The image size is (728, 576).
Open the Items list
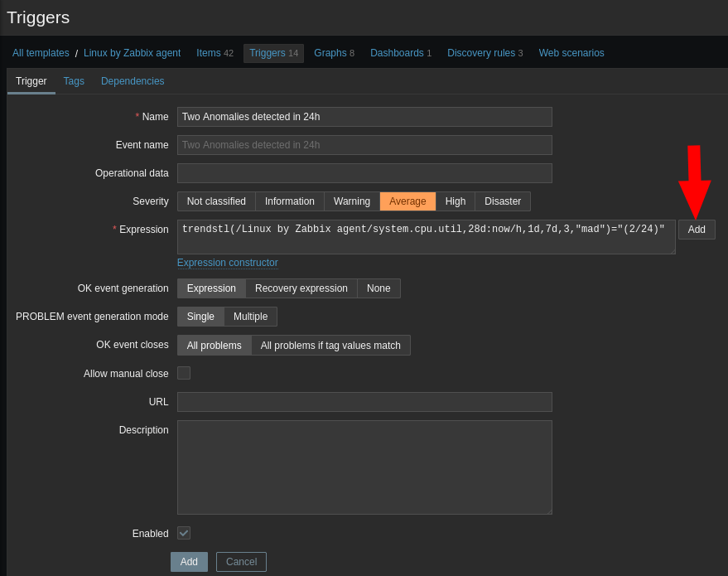208,52
